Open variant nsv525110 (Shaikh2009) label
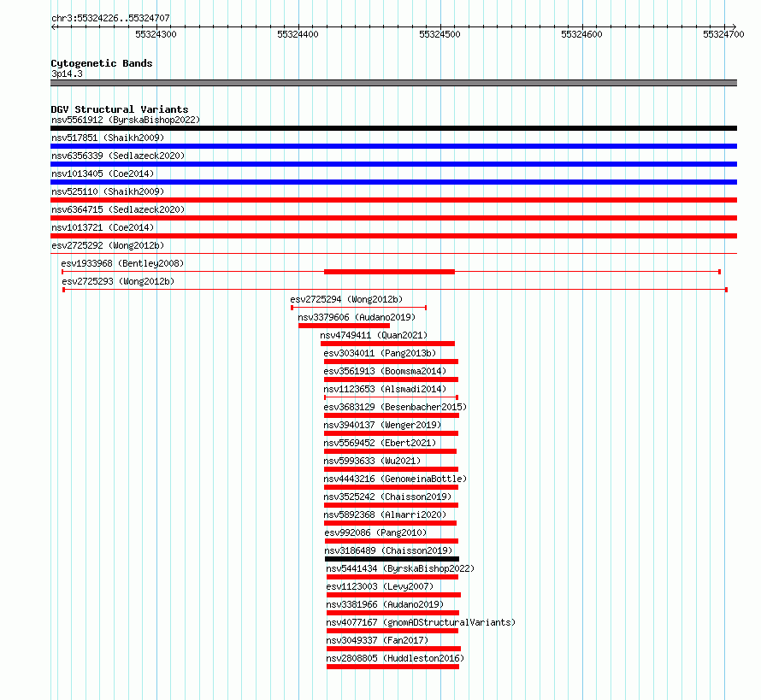This screenshot has height=700, width=761. (x=108, y=191)
